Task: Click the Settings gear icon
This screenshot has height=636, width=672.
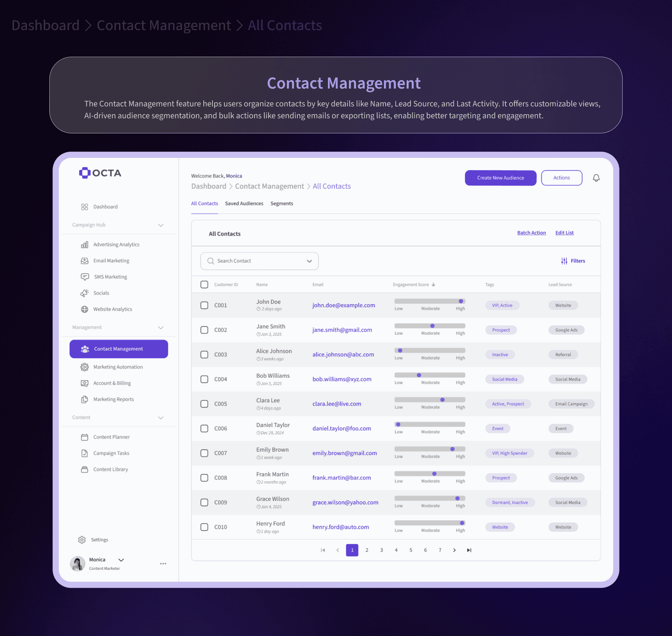Action: (82, 540)
